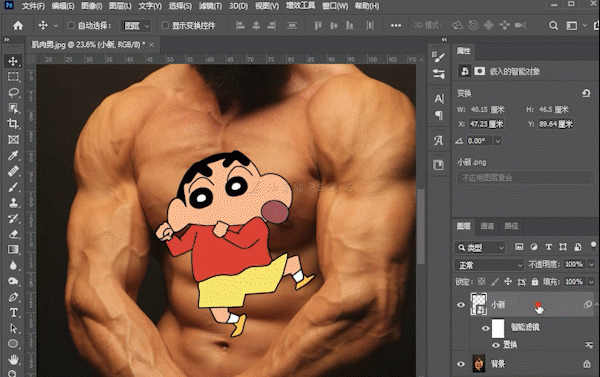Open the Search magnifier icon

tap(553, 26)
